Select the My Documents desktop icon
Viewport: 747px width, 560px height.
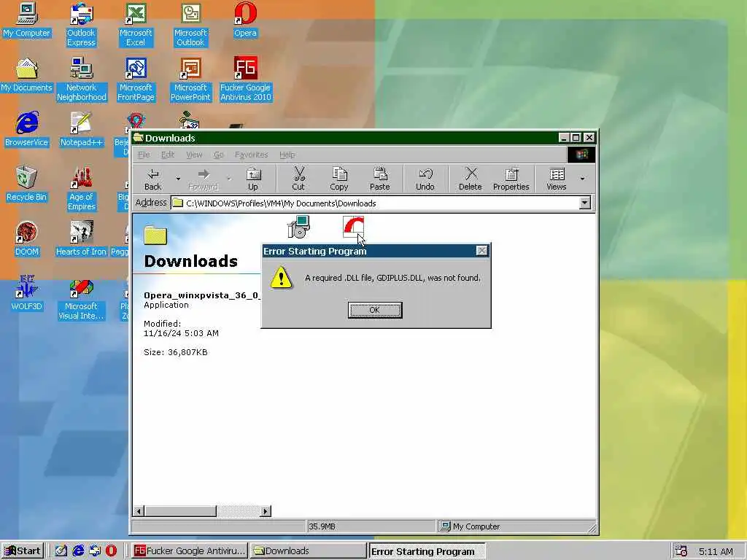point(26,75)
